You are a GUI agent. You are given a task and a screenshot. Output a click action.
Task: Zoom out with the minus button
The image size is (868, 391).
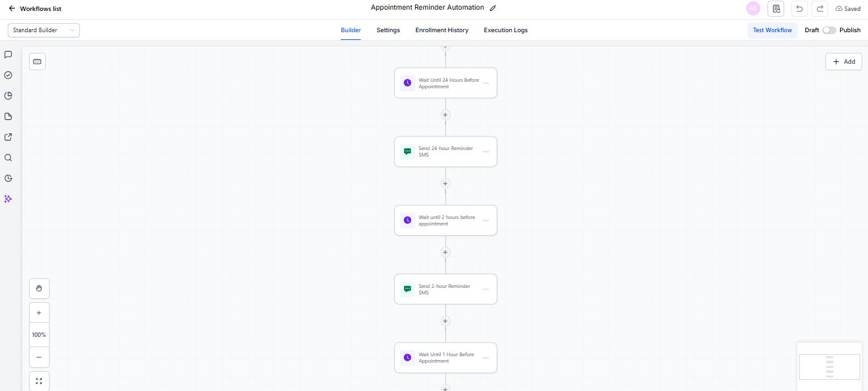39,357
